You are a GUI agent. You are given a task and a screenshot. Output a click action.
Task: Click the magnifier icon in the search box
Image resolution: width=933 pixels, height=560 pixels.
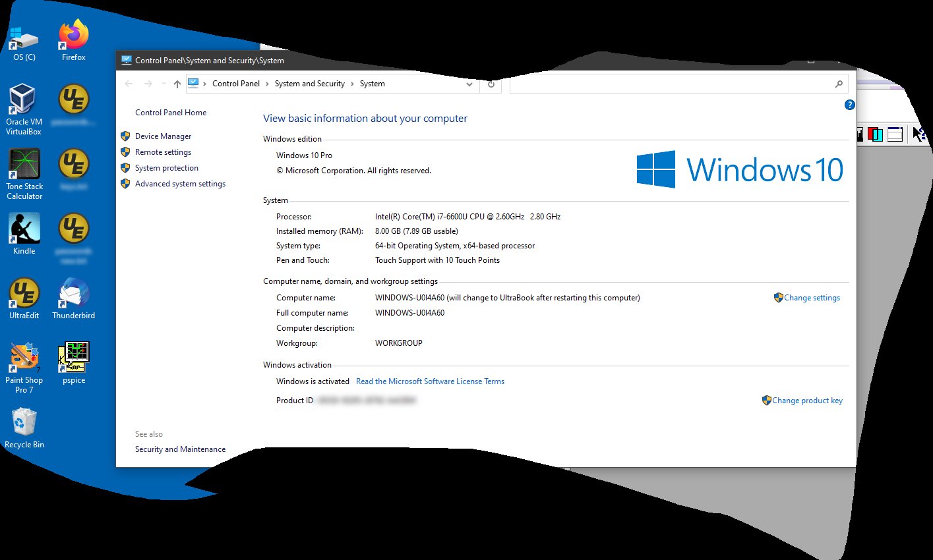(x=839, y=84)
